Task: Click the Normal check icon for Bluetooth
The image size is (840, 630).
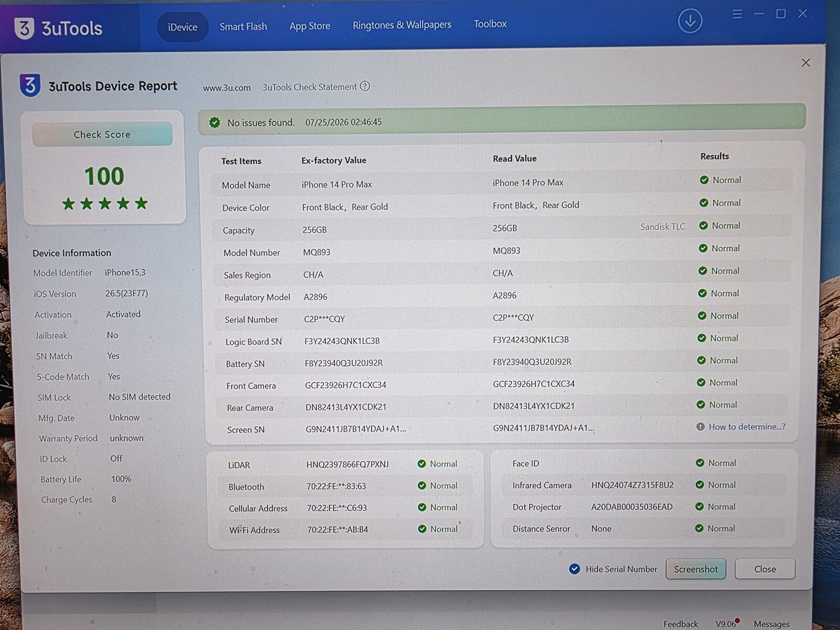Action: [422, 486]
